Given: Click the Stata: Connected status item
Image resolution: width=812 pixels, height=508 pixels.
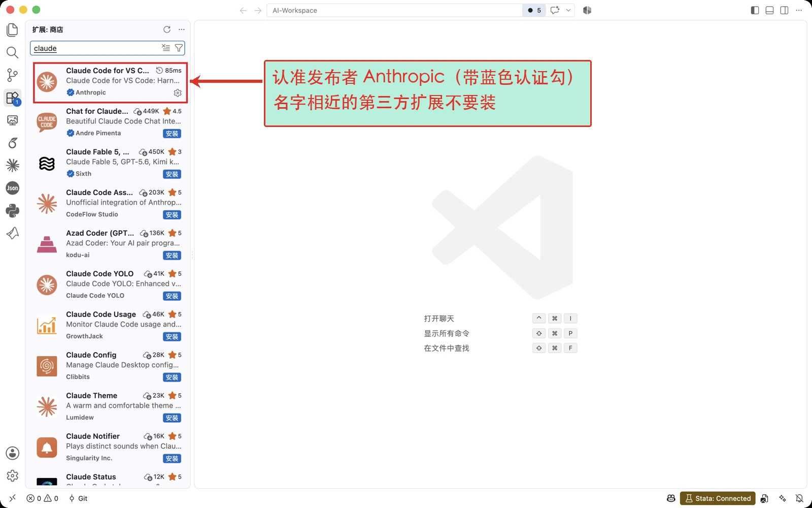Looking at the screenshot, I should [x=718, y=498].
